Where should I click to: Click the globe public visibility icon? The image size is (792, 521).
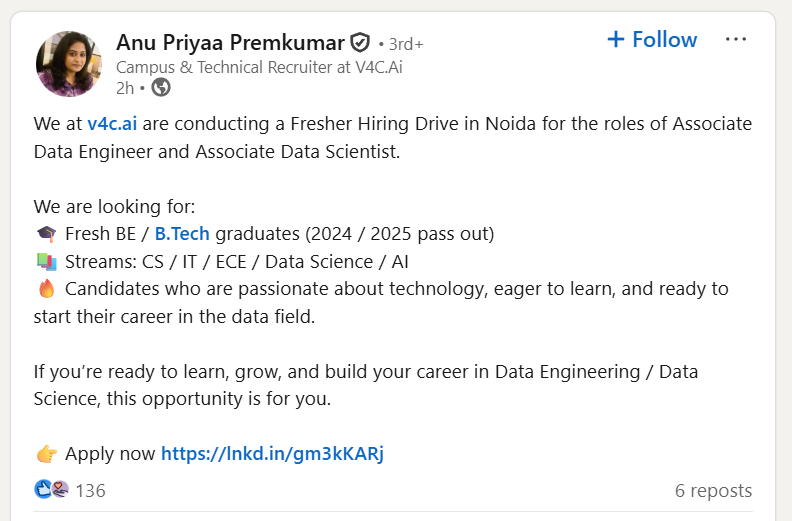(x=161, y=88)
